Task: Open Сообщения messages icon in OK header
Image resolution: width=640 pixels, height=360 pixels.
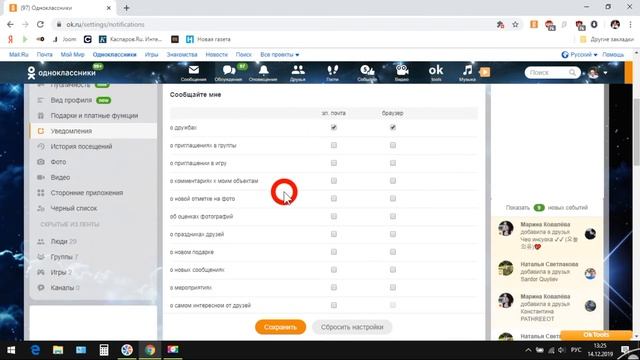Action: tap(193, 73)
